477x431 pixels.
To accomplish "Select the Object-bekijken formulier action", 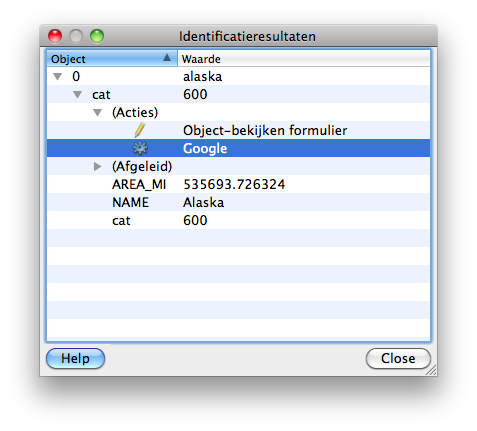I will tap(238, 130).
